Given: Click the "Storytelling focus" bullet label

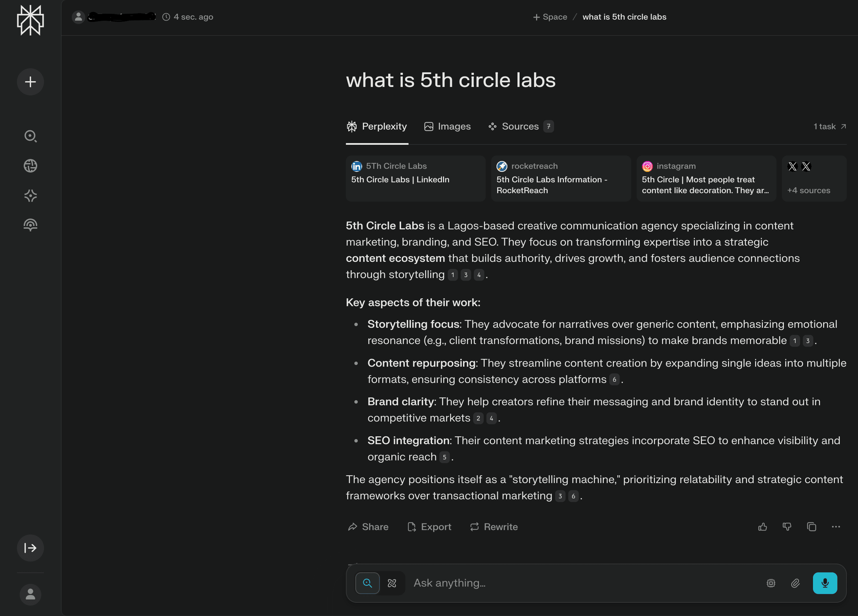Looking at the screenshot, I should tap(413, 324).
